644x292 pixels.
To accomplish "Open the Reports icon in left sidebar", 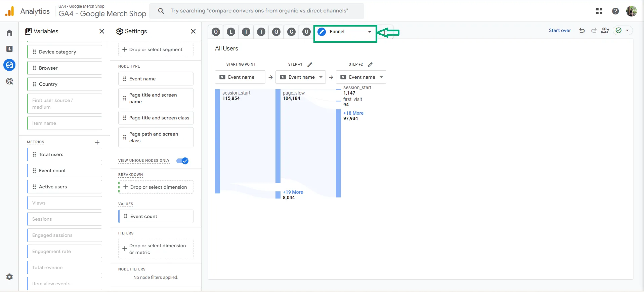I will pos(9,49).
